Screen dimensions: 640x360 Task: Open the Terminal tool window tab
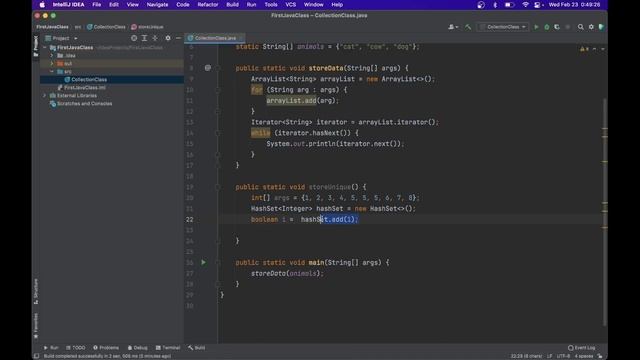point(168,348)
